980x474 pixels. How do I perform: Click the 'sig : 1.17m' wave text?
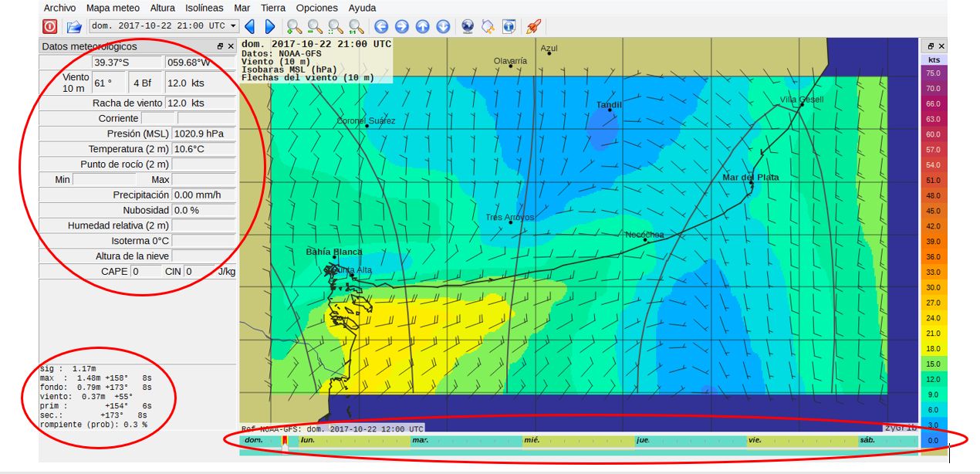click(68, 369)
